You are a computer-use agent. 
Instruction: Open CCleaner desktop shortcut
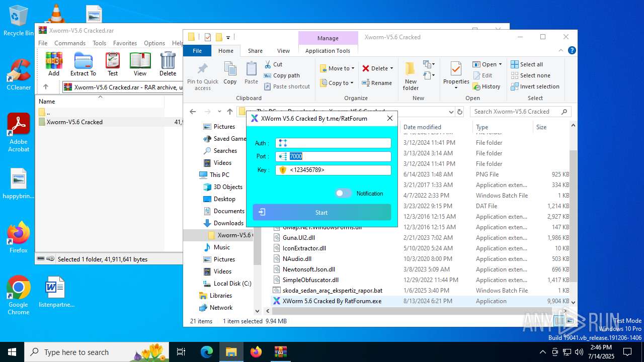click(x=19, y=74)
